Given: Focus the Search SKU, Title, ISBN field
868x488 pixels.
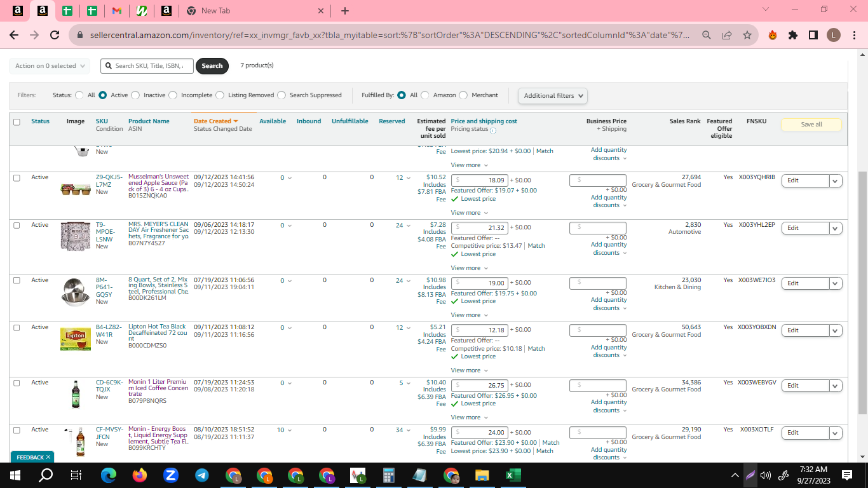Looking at the screenshot, I should (x=146, y=66).
